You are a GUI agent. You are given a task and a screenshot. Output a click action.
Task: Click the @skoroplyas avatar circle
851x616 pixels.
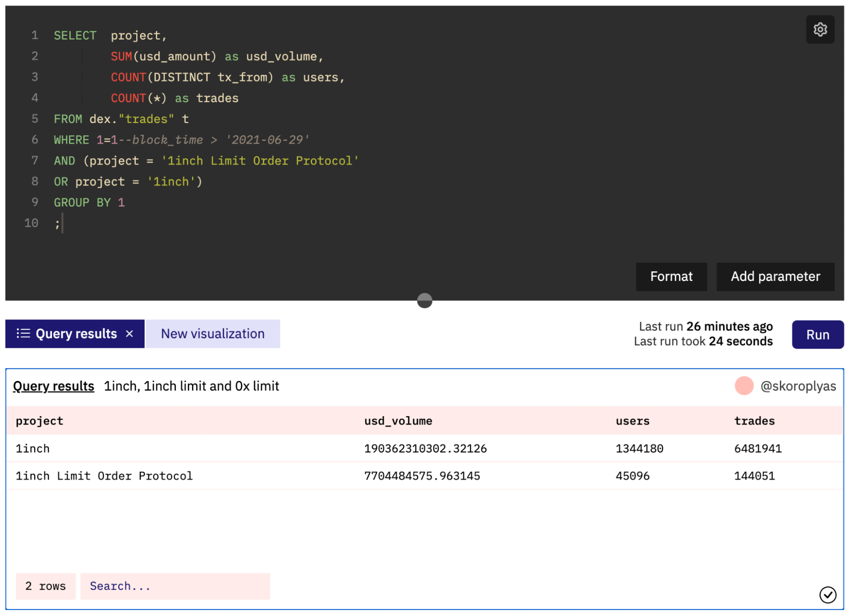pyautogui.click(x=744, y=386)
